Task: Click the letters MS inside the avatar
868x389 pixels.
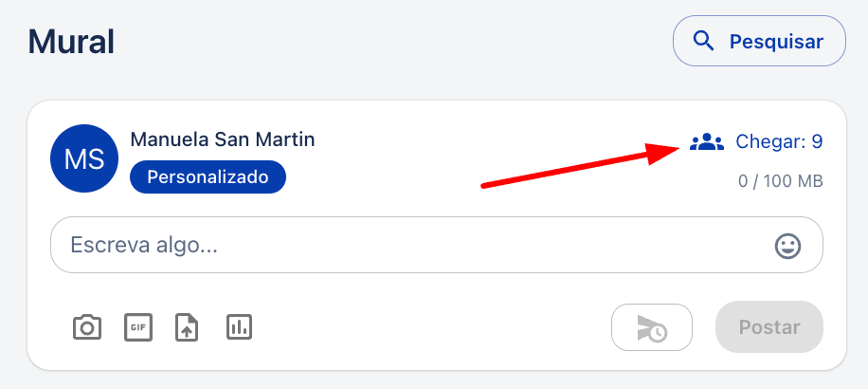Action: tap(84, 159)
